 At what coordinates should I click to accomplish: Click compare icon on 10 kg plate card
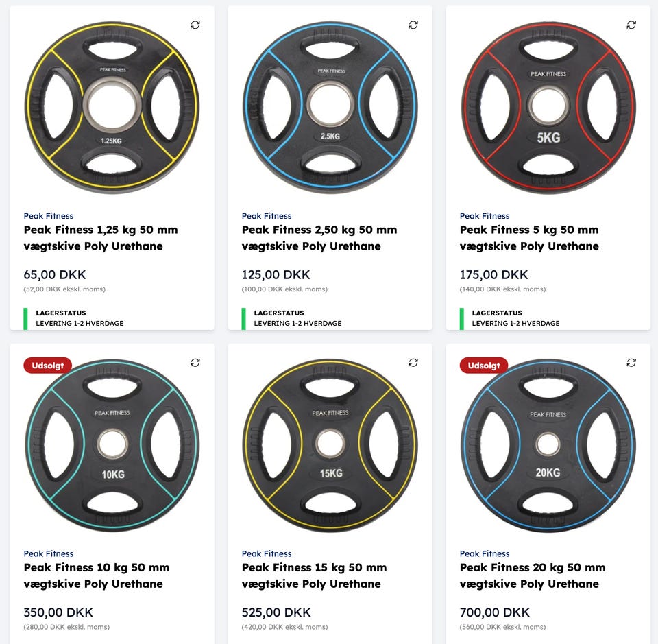pos(195,362)
